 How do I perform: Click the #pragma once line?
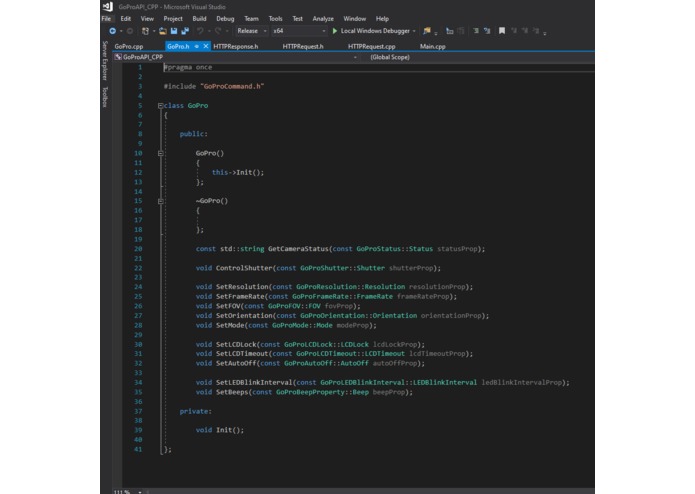click(x=188, y=67)
